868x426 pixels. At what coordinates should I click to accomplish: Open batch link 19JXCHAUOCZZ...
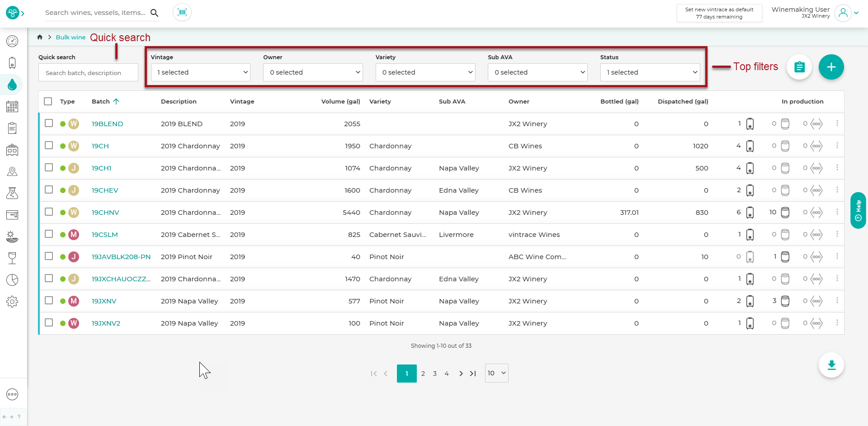click(121, 279)
